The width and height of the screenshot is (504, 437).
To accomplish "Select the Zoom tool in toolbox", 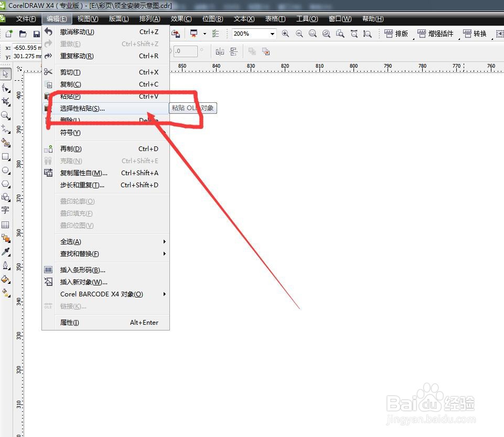I will pos(5,115).
